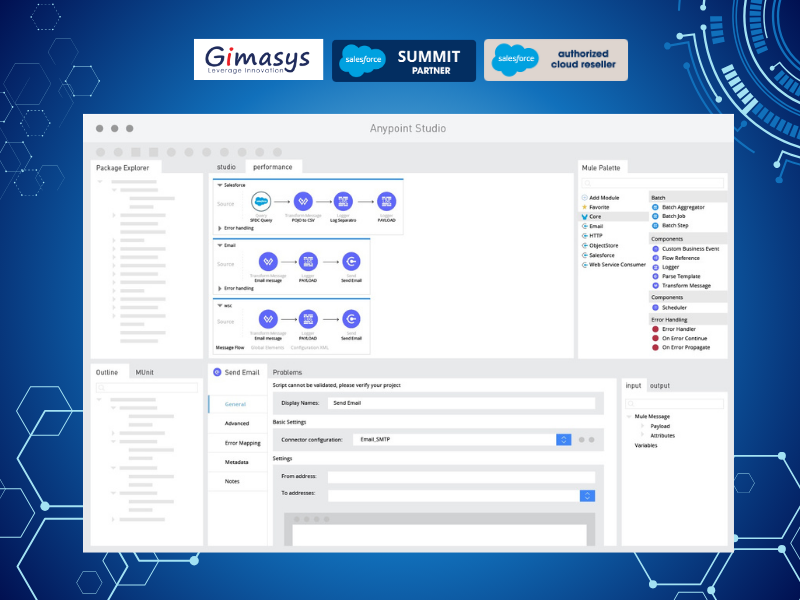Screen dimensions: 800x600
Task: Click Add Module in Mule Palette
Action: click(x=604, y=198)
